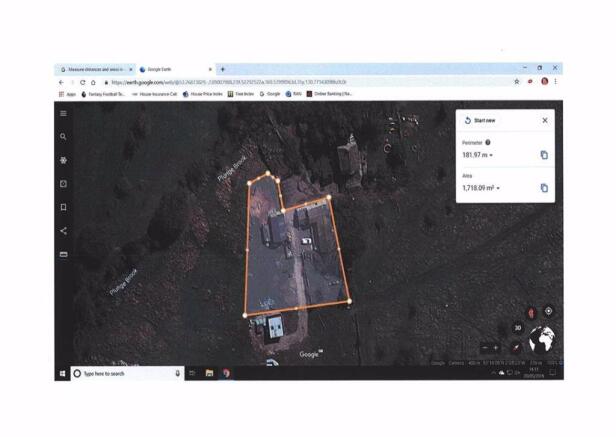Go back in browser history
The image size is (616, 437).
tap(61, 83)
